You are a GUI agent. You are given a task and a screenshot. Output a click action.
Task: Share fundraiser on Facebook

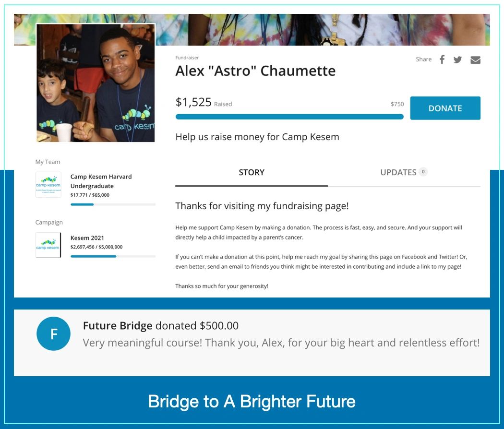pyautogui.click(x=442, y=60)
